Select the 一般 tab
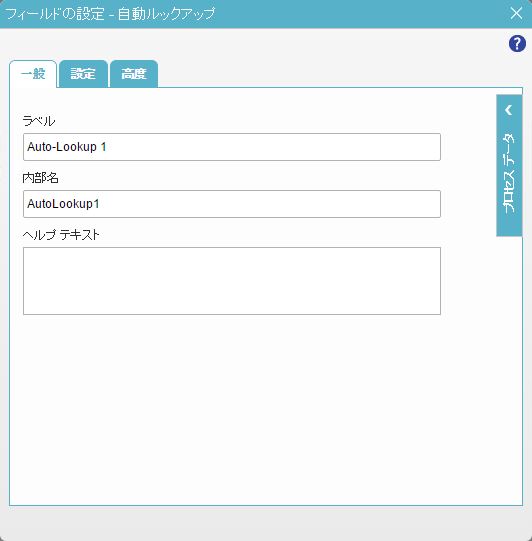 pos(33,74)
